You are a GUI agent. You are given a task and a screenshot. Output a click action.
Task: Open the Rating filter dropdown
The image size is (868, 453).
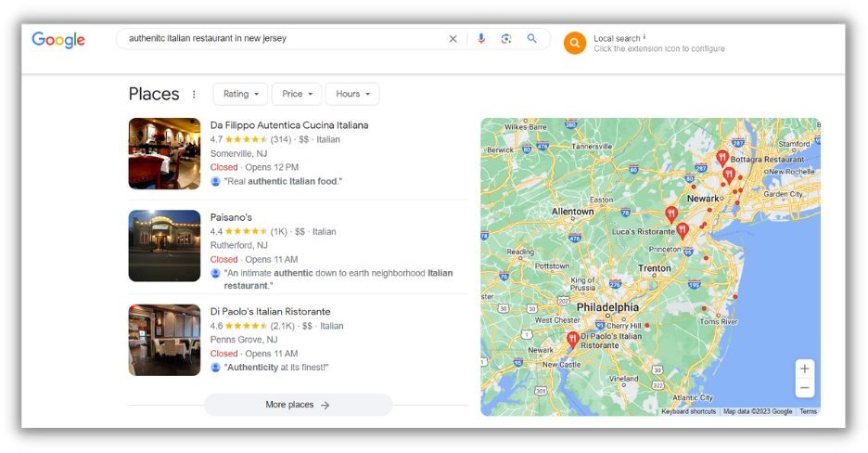coord(240,94)
